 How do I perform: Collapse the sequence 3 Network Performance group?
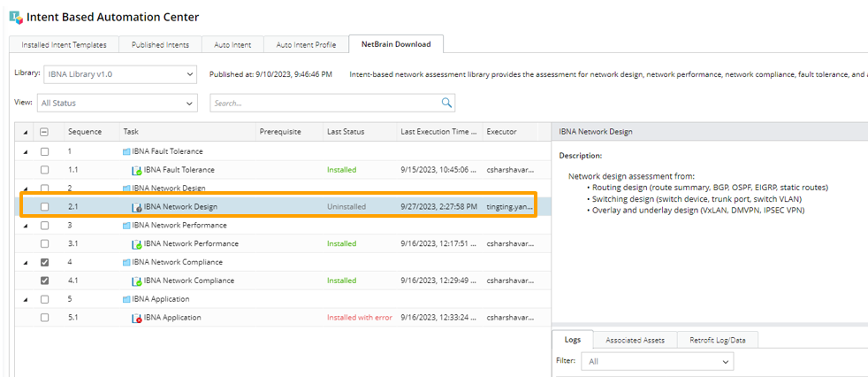[x=25, y=226]
